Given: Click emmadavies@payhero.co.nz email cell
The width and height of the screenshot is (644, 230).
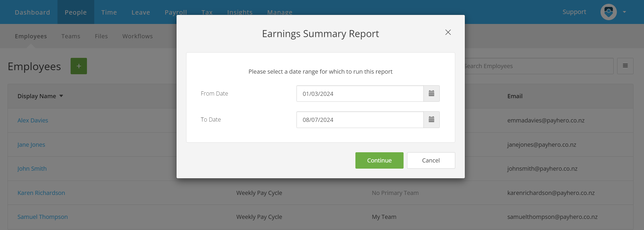Looking at the screenshot, I should tap(546, 120).
